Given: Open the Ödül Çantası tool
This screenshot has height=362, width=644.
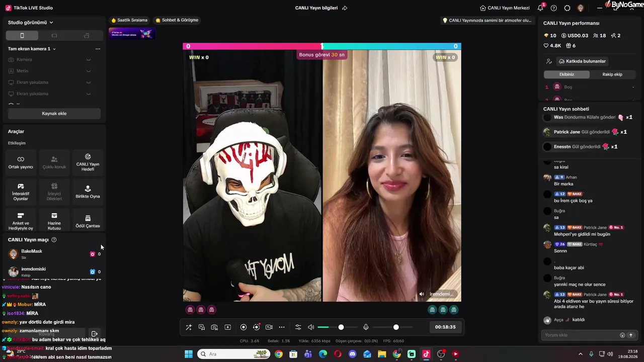Looking at the screenshot, I should coord(88,221).
